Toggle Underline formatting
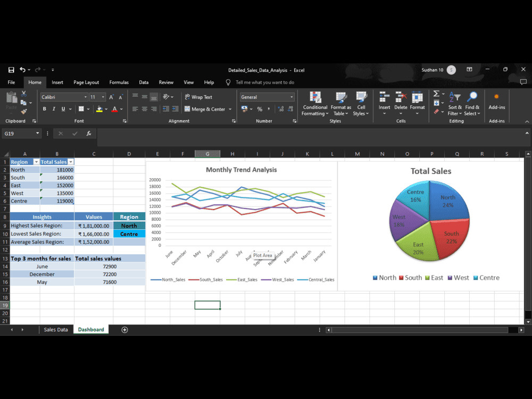 coord(63,109)
